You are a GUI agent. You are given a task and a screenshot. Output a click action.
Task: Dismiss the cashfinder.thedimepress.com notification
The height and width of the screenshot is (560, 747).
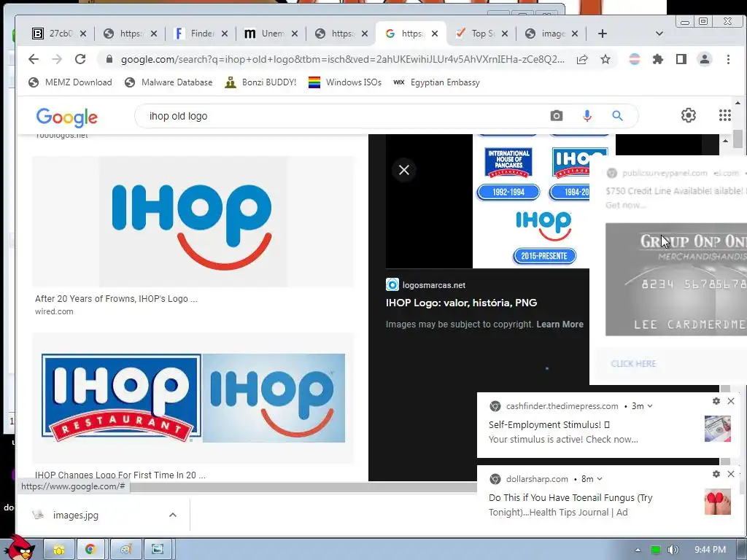[731, 402]
